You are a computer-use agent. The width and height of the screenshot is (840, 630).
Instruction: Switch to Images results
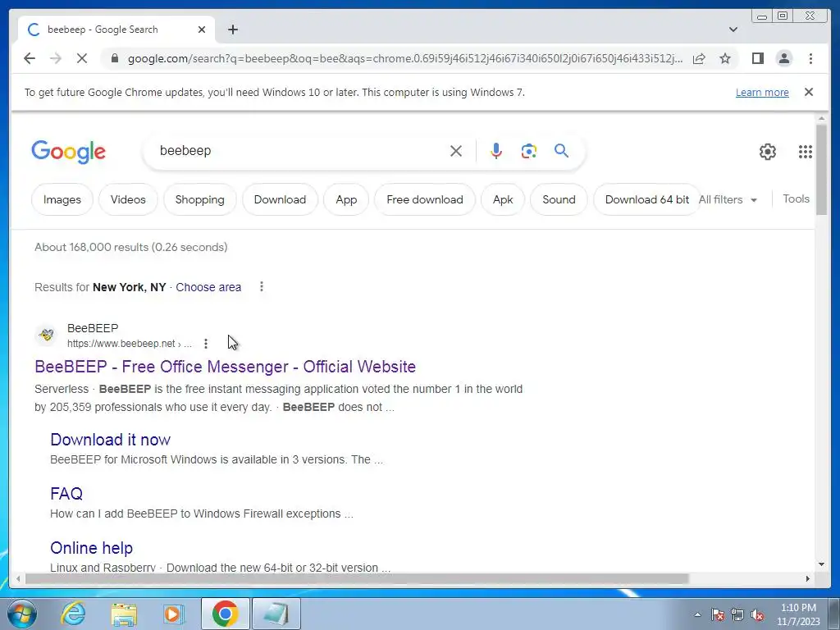coord(62,199)
